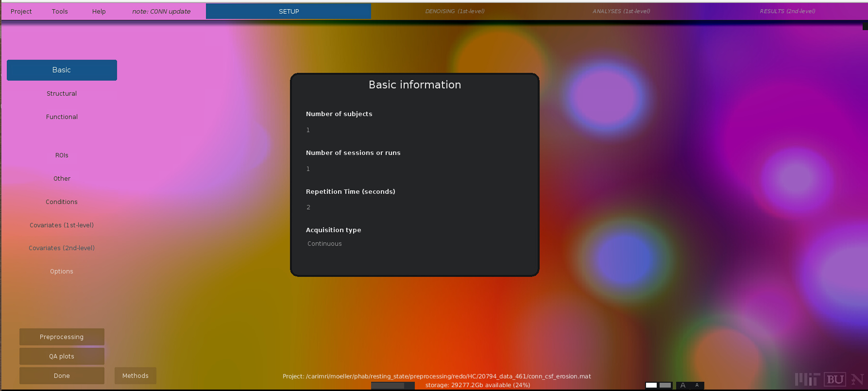Click the BU logo

835,379
